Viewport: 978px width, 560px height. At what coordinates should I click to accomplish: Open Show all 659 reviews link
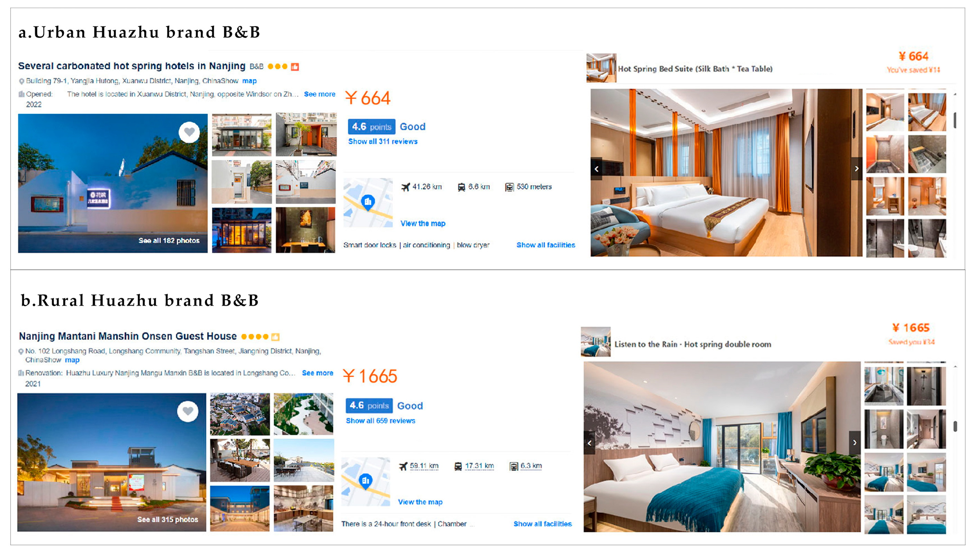tap(380, 421)
